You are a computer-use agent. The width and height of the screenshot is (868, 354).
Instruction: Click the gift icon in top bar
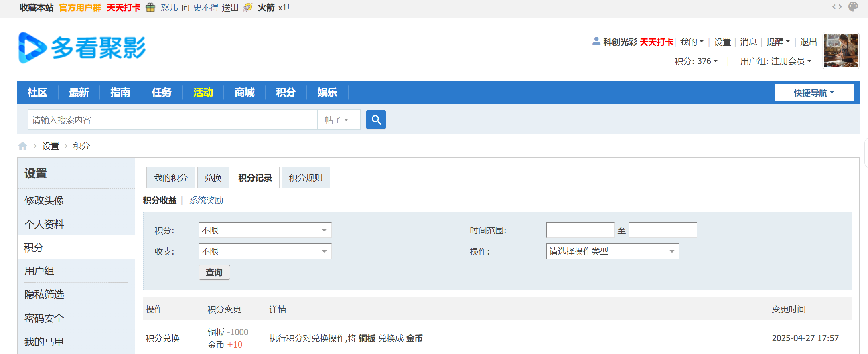click(150, 8)
